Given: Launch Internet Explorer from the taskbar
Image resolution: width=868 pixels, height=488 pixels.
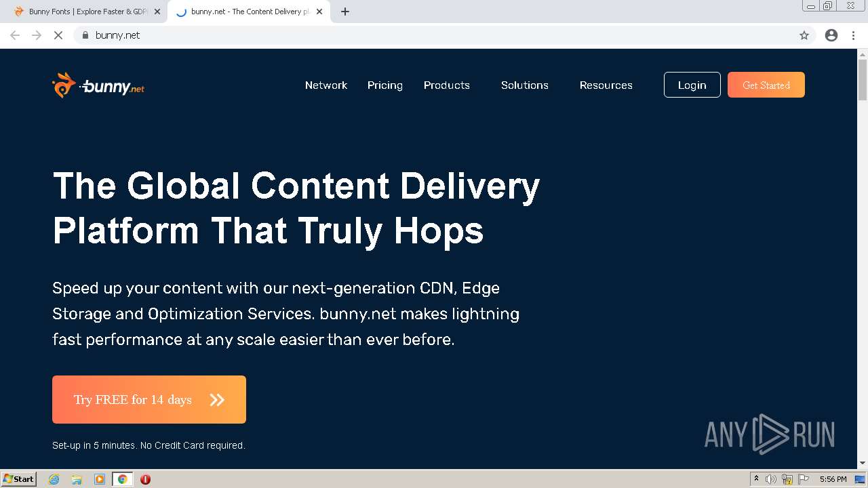Looking at the screenshot, I should 54,479.
